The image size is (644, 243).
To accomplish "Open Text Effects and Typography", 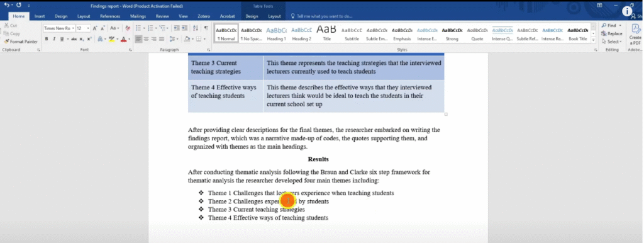I will 100,39.
